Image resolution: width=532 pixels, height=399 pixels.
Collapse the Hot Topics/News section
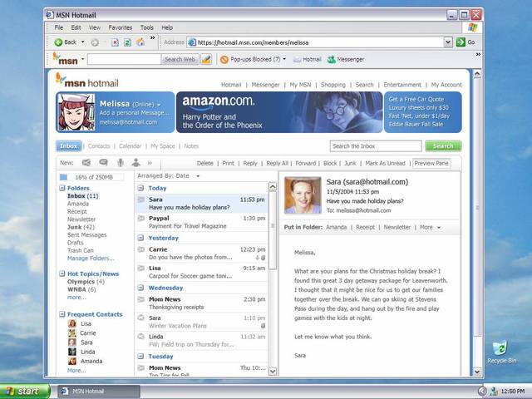tap(62, 273)
